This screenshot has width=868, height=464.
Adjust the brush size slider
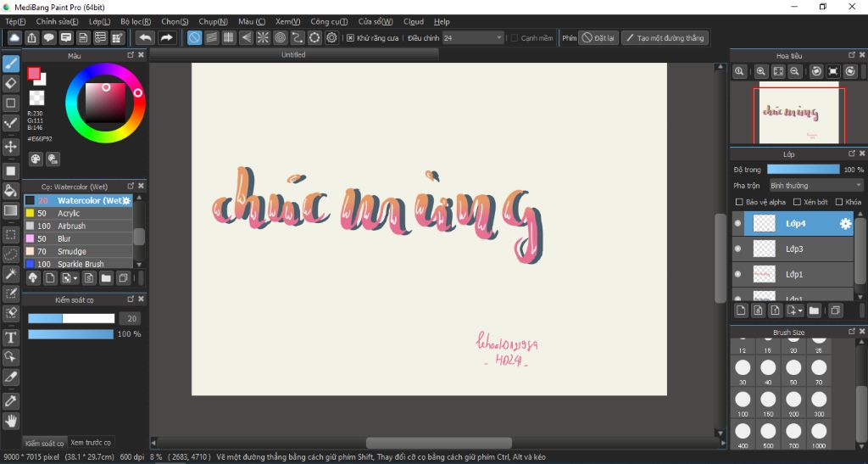tap(71, 318)
